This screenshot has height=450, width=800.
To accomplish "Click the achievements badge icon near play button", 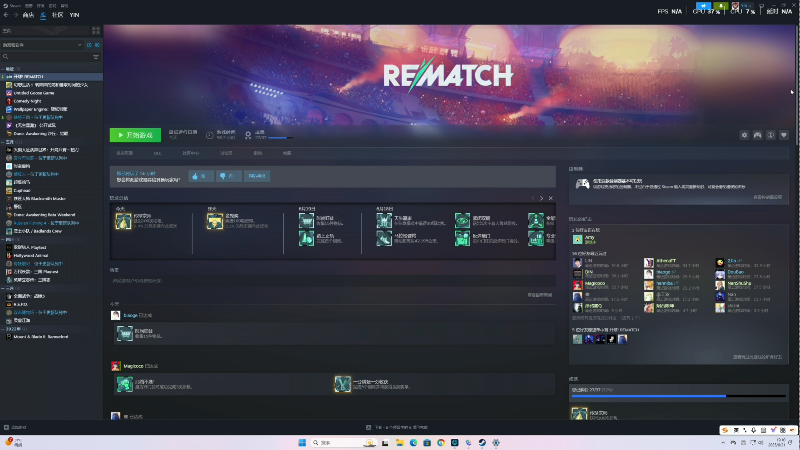I will (x=248, y=135).
